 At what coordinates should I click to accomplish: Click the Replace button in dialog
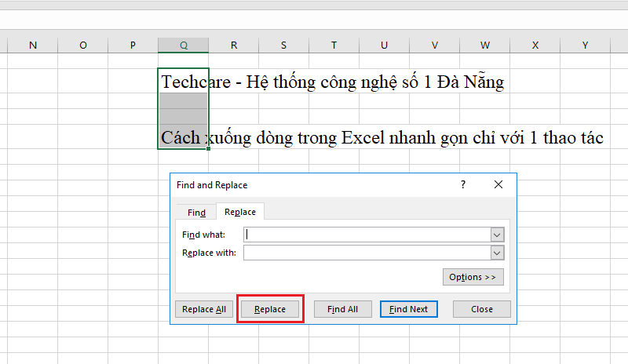pyautogui.click(x=270, y=309)
